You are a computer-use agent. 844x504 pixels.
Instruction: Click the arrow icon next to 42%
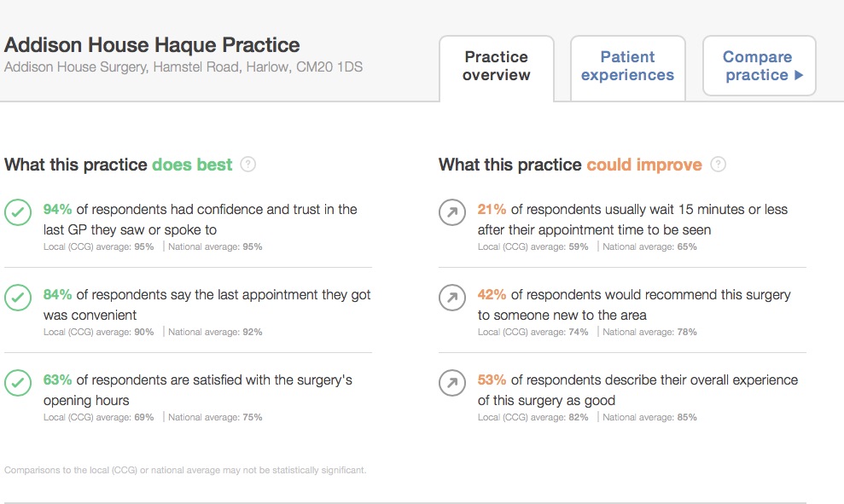click(x=452, y=298)
